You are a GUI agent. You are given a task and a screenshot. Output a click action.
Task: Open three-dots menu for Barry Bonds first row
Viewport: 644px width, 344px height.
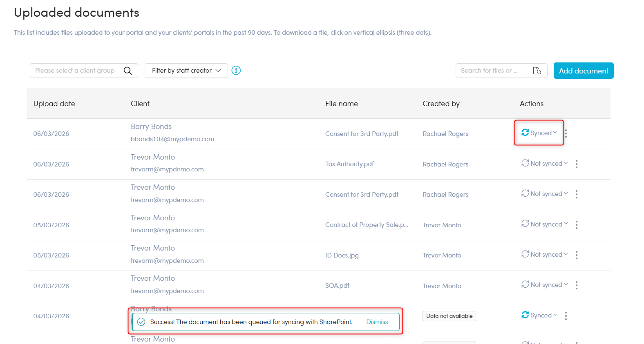click(x=566, y=133)
